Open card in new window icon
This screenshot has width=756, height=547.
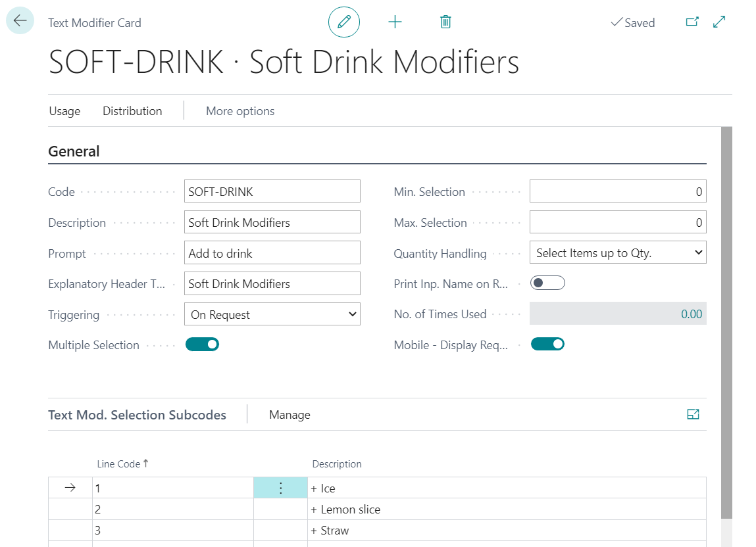pyautogui.click(x=692, y=22)
